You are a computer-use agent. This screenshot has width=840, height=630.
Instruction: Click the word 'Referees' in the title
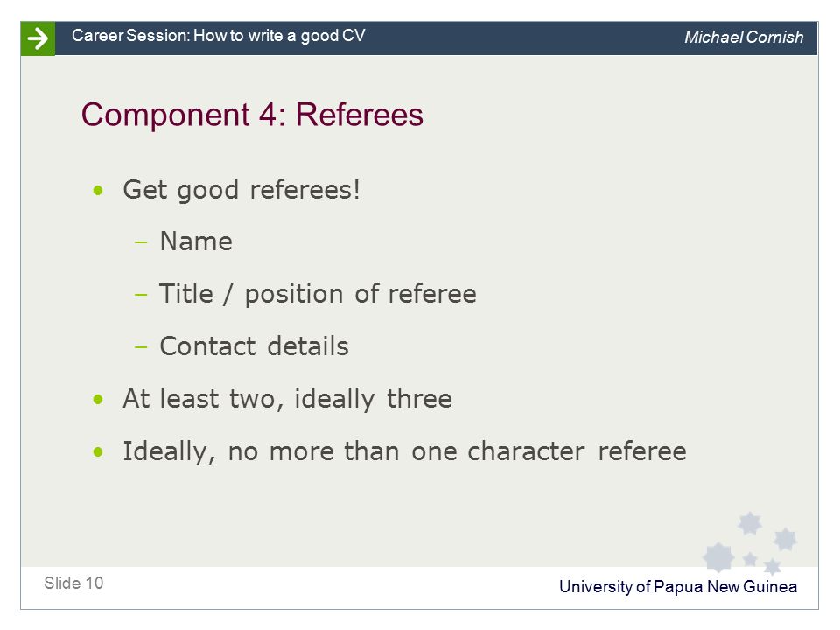click(x=360, y=115)
